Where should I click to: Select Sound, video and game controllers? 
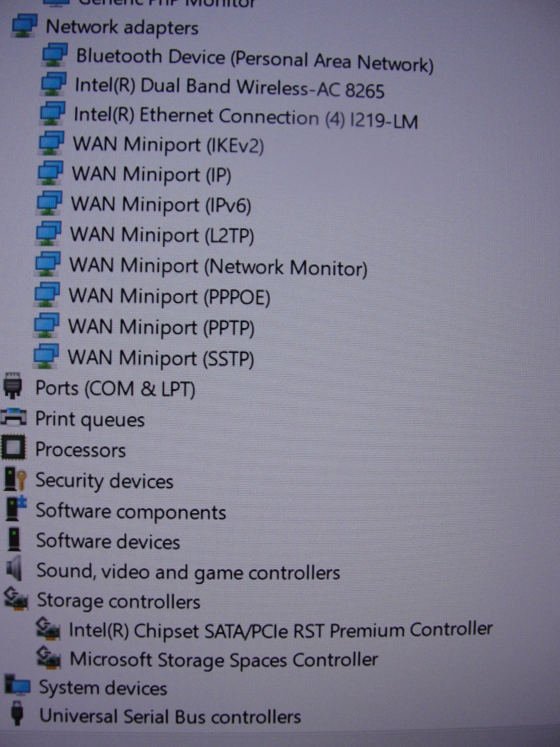[189, 572]
